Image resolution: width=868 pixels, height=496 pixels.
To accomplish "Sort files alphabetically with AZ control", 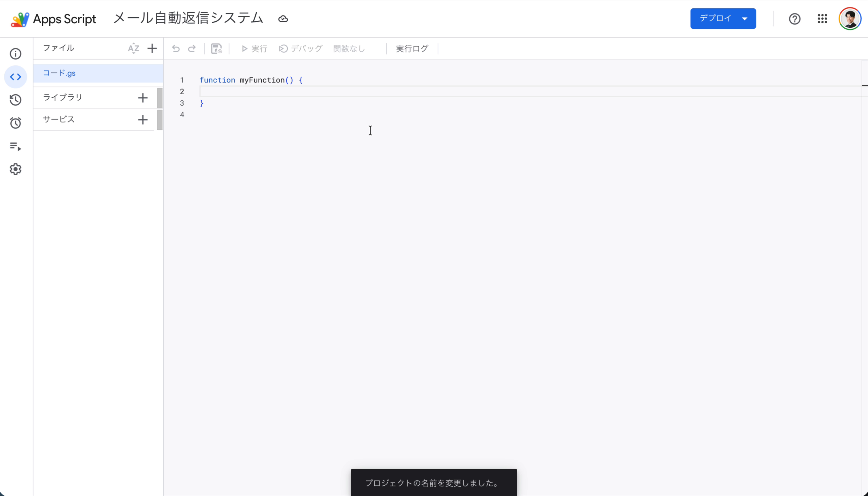I will coord(133,48).
